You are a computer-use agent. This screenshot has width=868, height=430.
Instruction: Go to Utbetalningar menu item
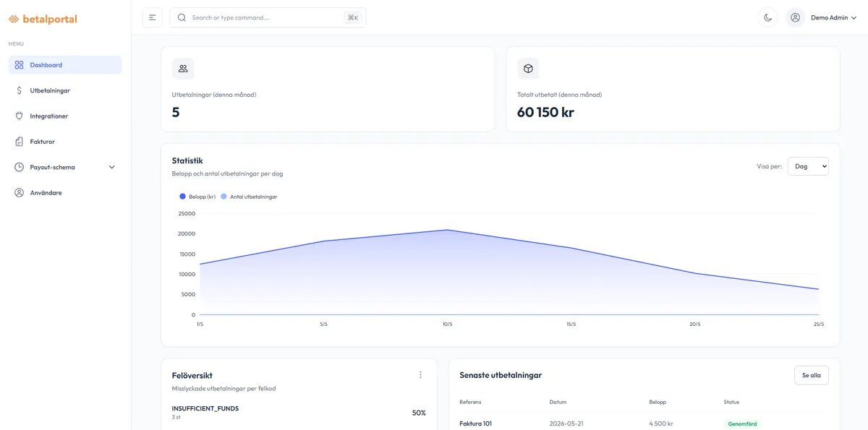click(65, 90)
